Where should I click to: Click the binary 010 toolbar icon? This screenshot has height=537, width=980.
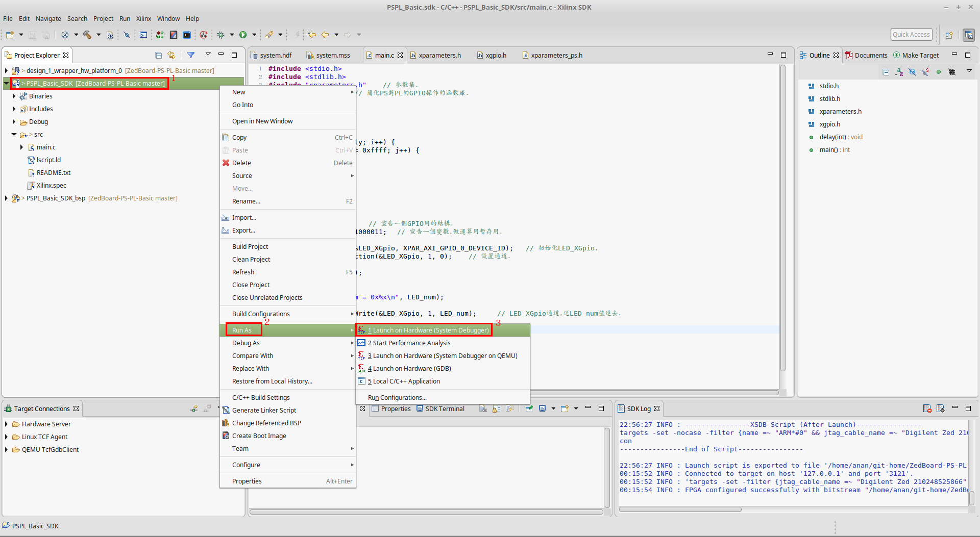click(x=110, y=35)
